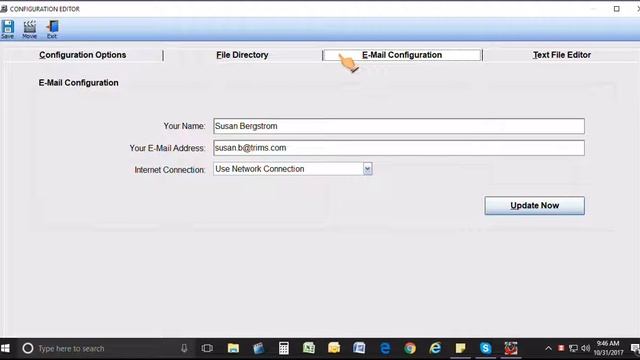
Task: Click the network tray icon
Action: (573, 349)
